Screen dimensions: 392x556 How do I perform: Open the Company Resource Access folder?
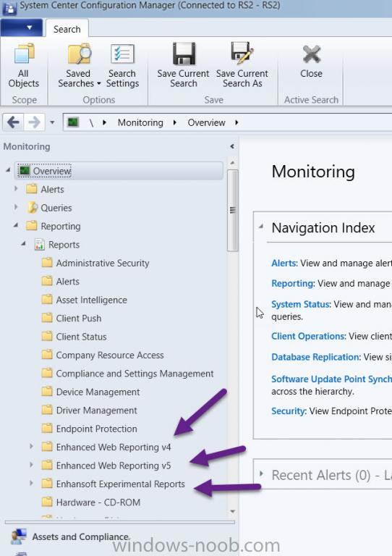point(103,355)
